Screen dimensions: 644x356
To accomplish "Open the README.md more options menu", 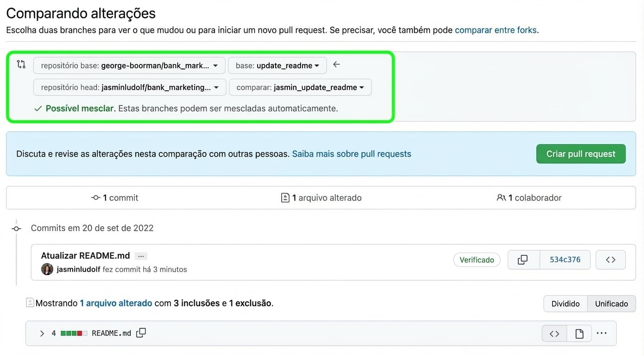I will (602, 333).
